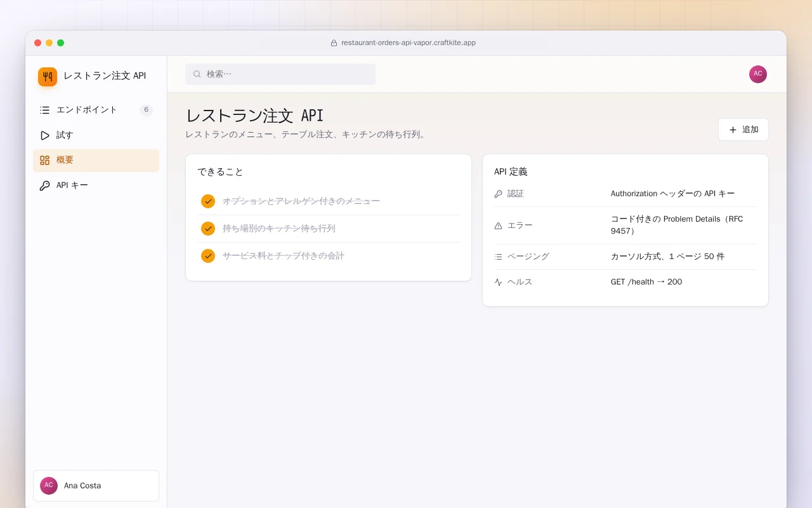
Task: Uncheck サービス料とチップ付きの会計 item
Action: point(208,256)
